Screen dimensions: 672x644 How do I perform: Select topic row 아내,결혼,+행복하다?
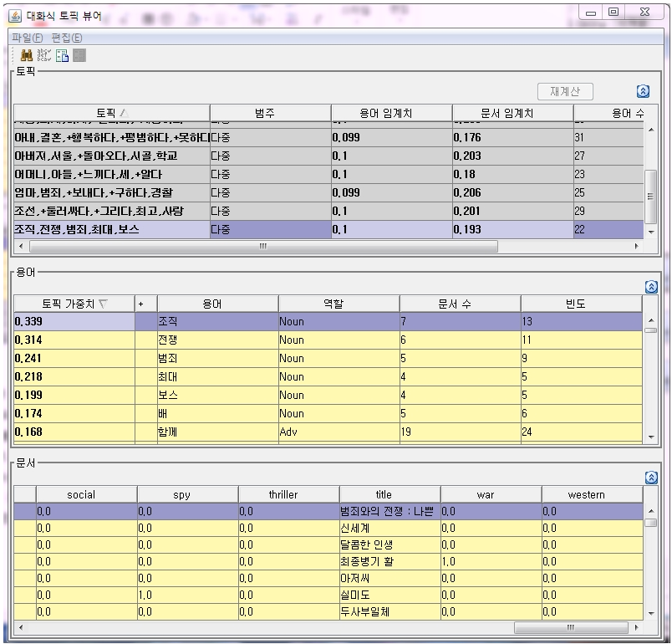pos(328,137)
